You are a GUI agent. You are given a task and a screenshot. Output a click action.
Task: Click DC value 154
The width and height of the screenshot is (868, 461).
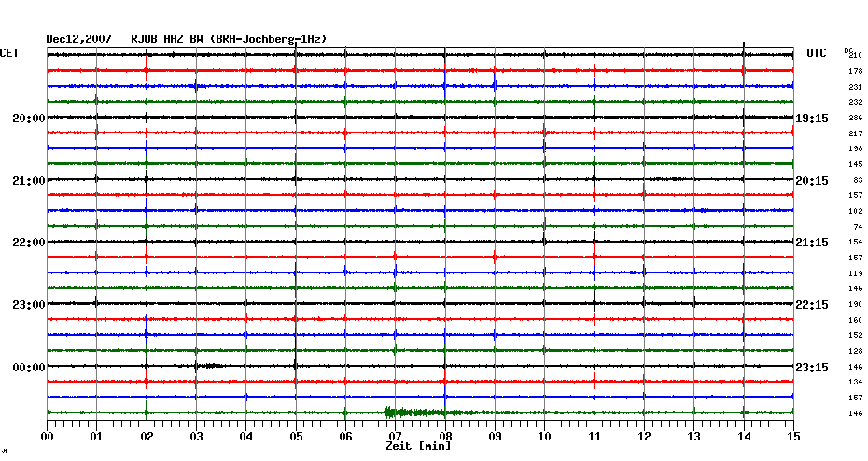coord(856,243)
